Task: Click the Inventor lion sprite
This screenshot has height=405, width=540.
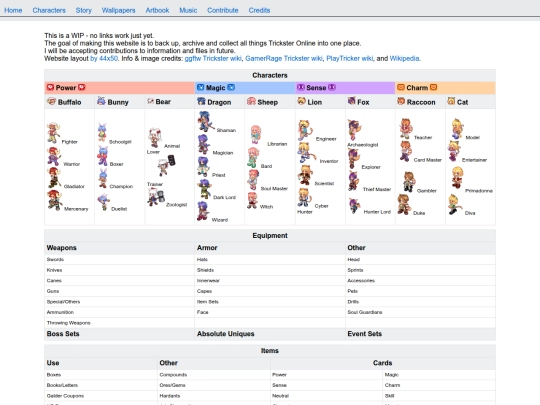Action: [307, 153]
